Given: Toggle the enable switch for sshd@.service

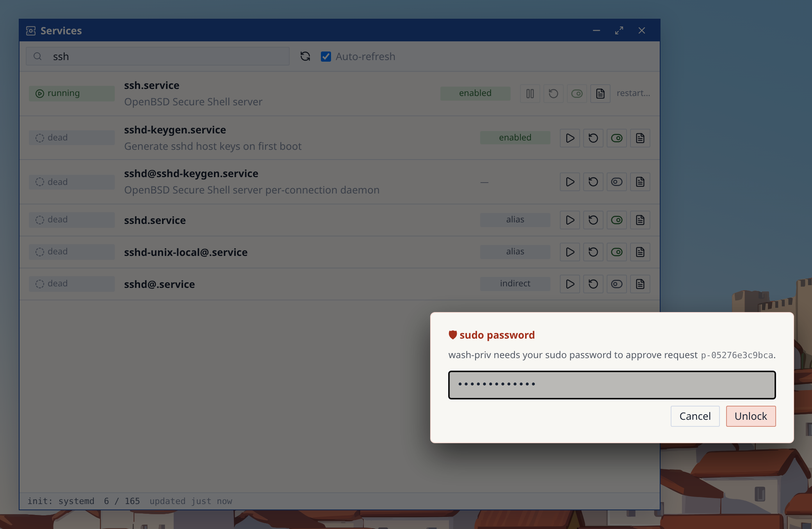Looking at the screenshot, I should tap(617, 284).
